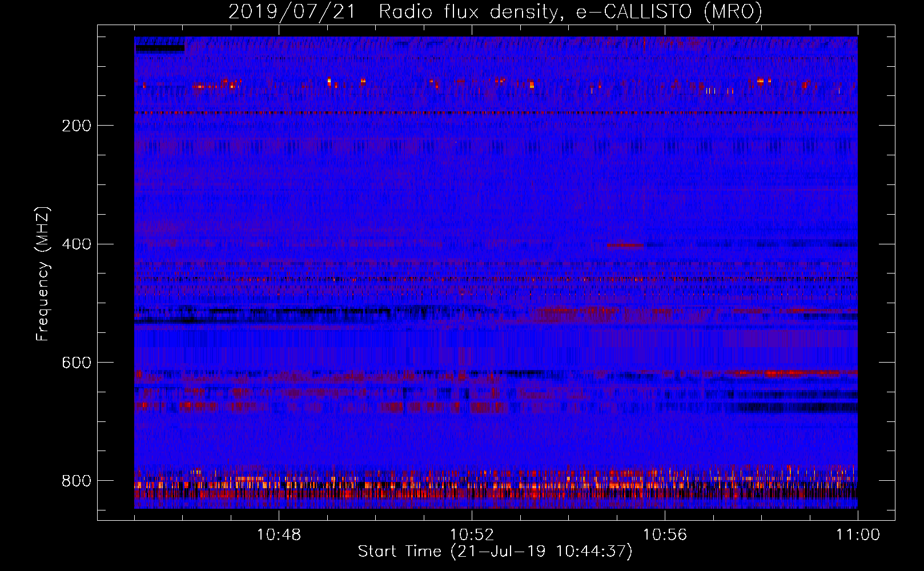Click the 10:52 time tick label
The width and height of the screenshot is (924, 571).
(x=472, y=535)
